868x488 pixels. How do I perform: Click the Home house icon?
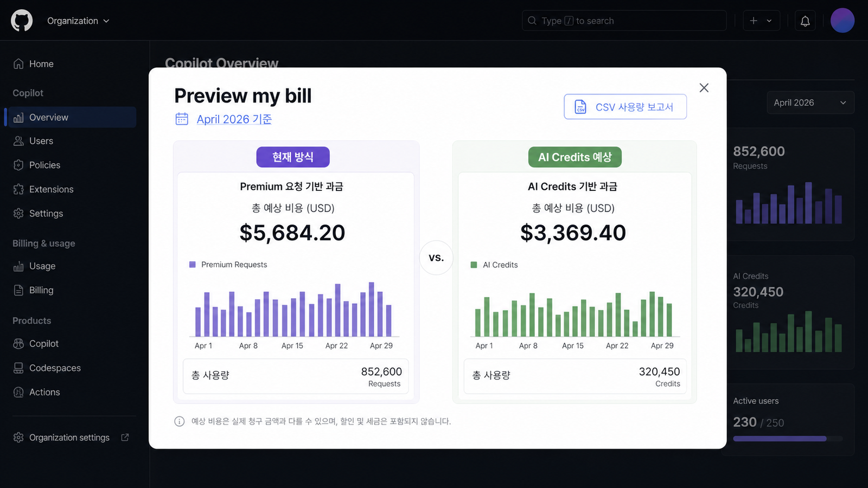[x=18, y=64]
